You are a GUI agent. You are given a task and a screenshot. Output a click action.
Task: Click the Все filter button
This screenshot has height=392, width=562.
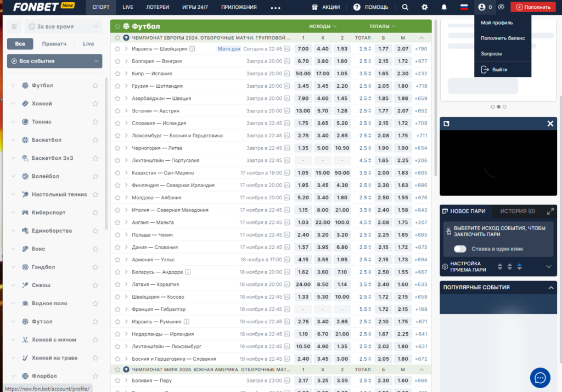click(20, 44)
